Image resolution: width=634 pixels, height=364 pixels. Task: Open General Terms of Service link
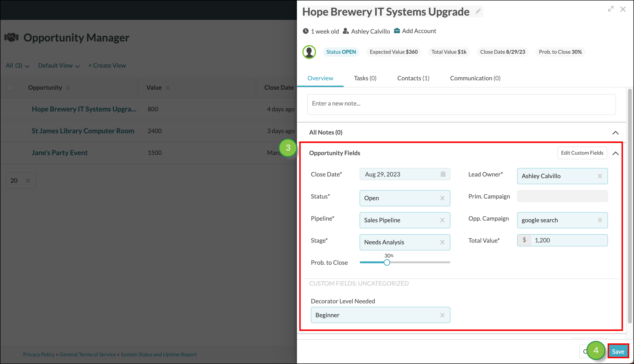pos(88,354)
